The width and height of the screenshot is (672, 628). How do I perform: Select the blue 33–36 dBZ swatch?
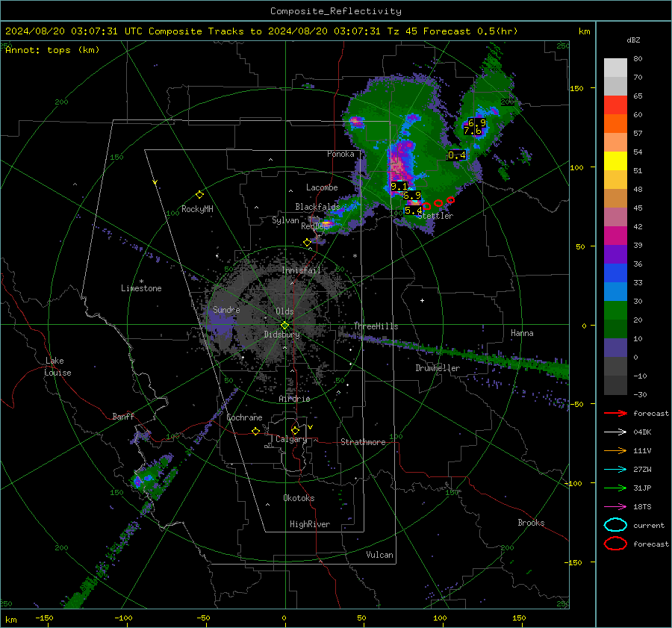(x=615, y=273)
